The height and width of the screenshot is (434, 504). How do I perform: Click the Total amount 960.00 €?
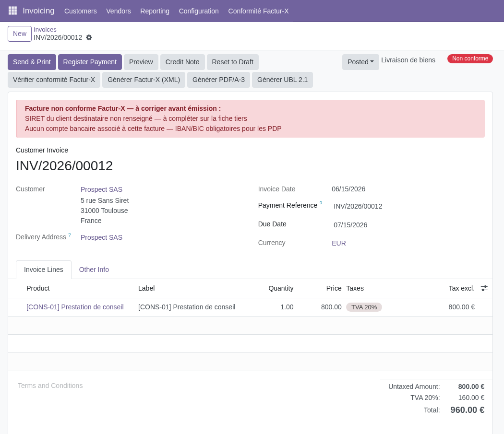[468, 410]
